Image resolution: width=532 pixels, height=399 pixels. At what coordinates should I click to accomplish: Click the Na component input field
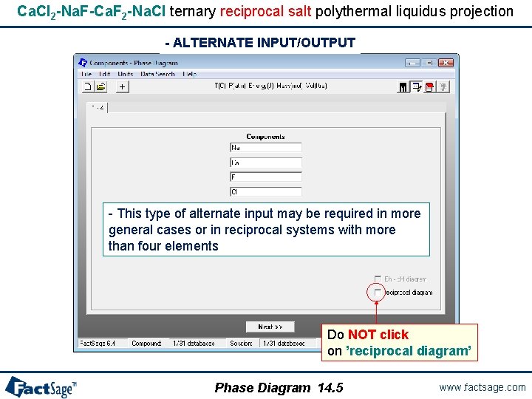[266, 148]
